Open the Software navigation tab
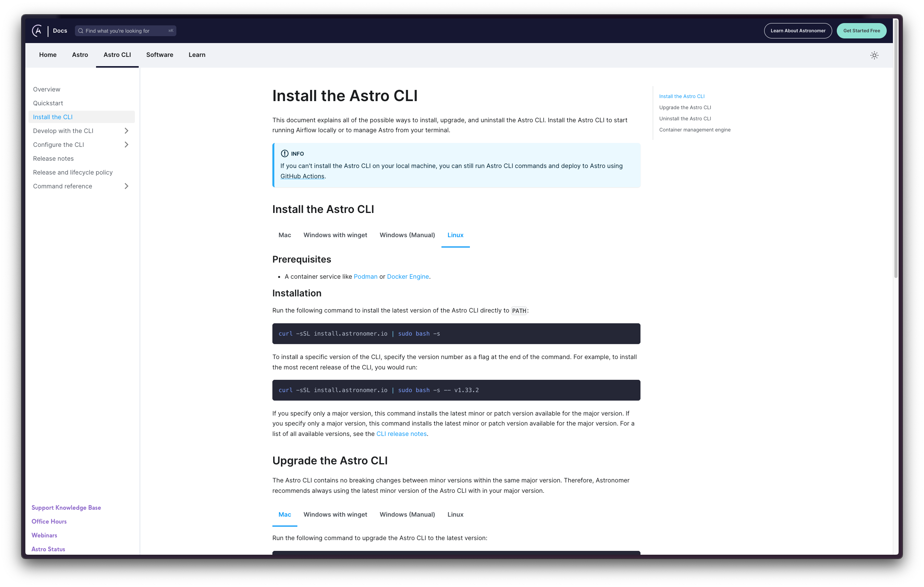 [159, 55]
